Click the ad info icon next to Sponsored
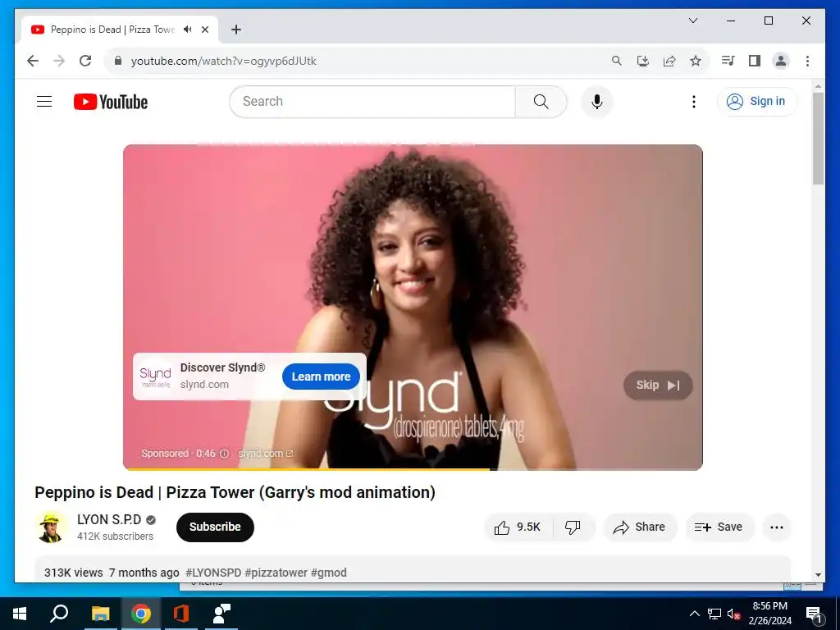 point(225,453)
